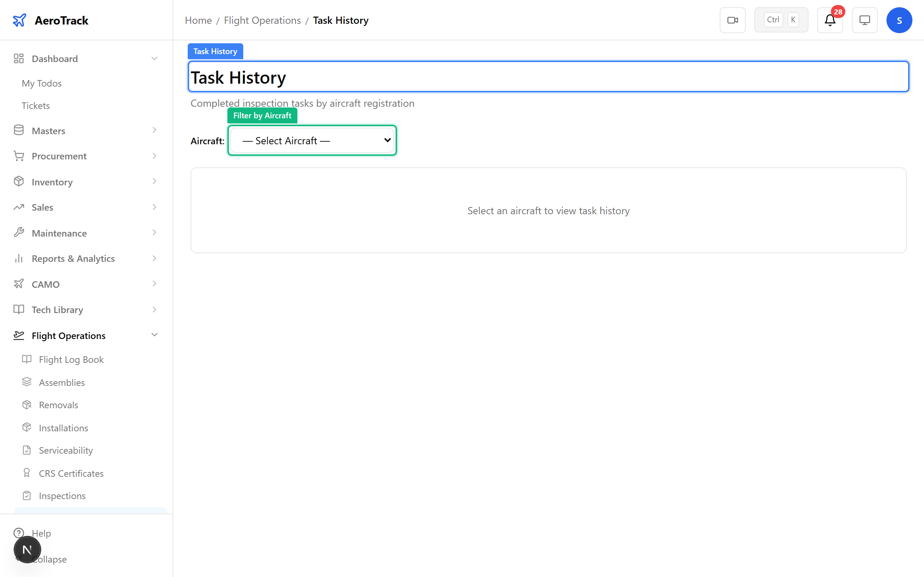Image resolution: width=924 pixels, height=577 pixels.
Task: Click the AeroTrack logo icon
Action: [19, 20]
